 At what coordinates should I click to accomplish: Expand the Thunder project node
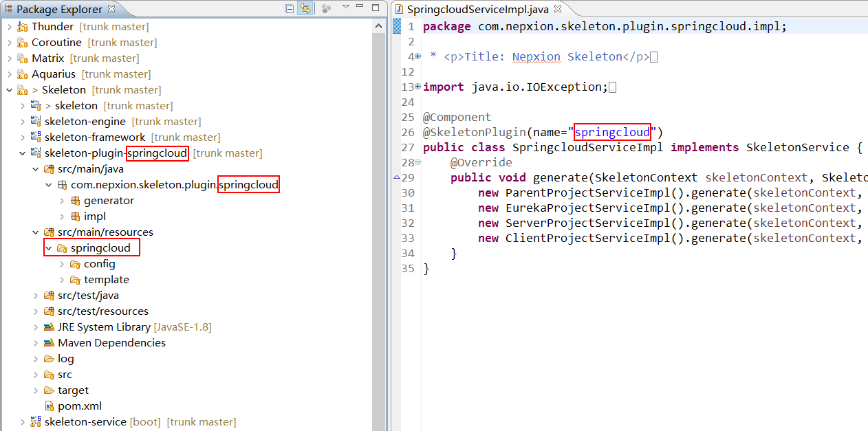coord(9,27)
